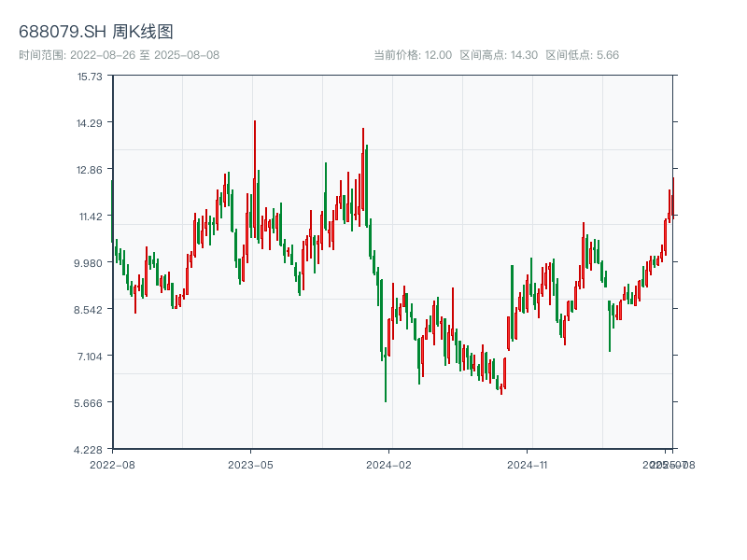Image resolution: width=747 pixels, height=560 pixels.
Task: Click the tallest red candle peaking near 14.30
Action: point(255,179)
